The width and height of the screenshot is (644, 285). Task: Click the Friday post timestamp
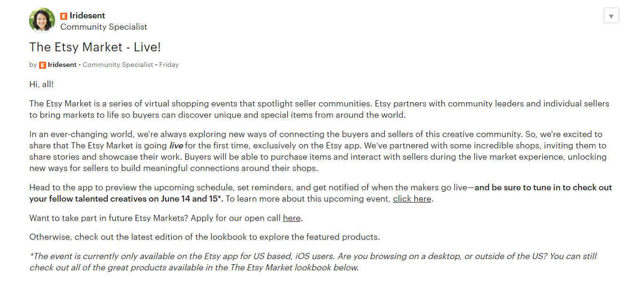(x=169, y=65)
